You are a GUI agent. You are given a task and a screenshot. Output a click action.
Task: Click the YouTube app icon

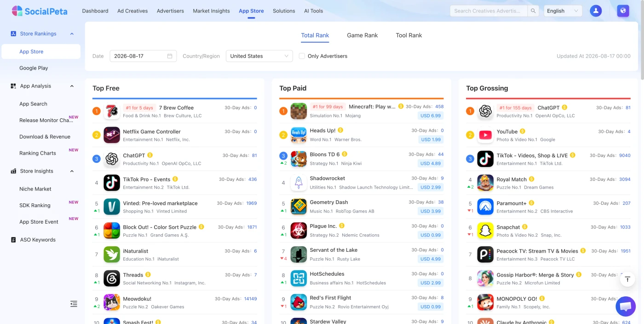tap(485, 135)
